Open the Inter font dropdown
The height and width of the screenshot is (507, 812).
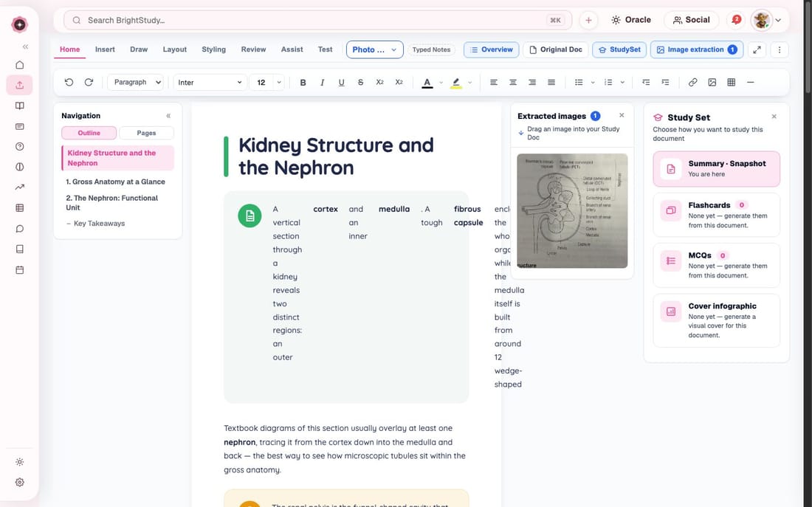click(x=210, y=83)
